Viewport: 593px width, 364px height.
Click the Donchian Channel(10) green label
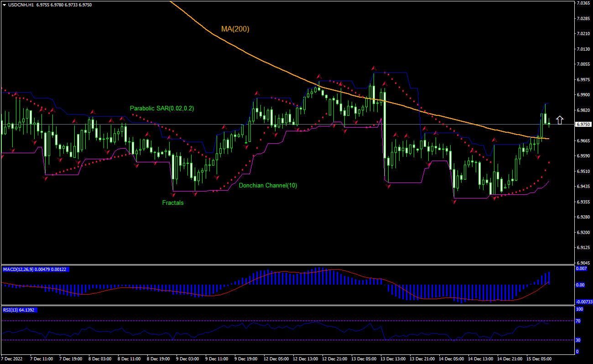(268, 186)
